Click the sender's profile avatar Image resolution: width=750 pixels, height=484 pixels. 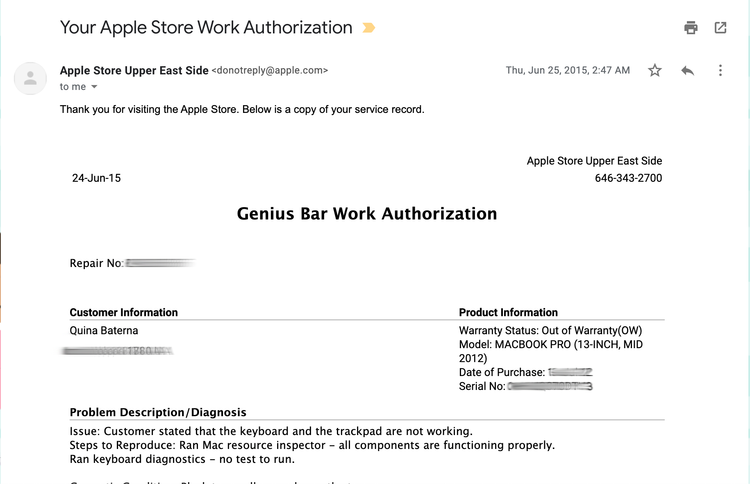[31, 78]
